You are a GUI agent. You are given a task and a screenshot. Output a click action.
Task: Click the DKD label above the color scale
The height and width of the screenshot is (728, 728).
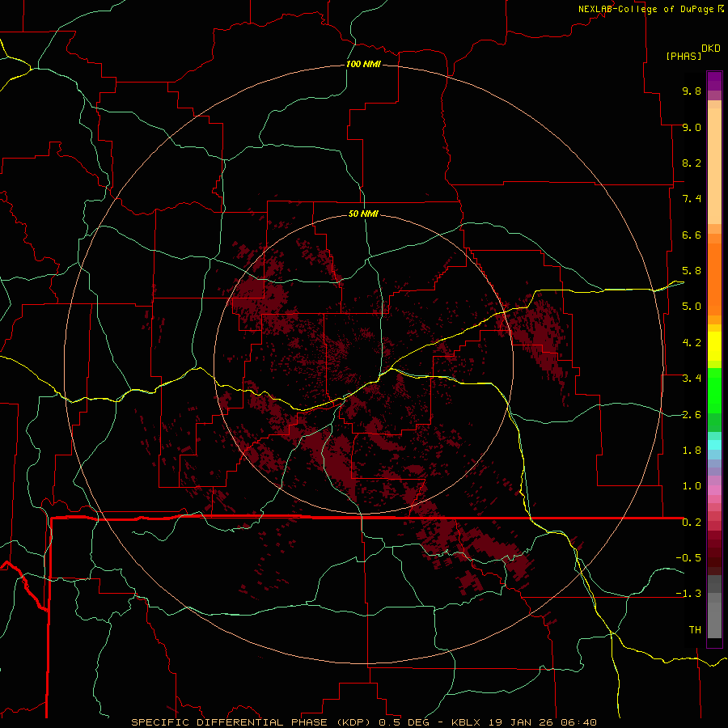tap(711, 49)
